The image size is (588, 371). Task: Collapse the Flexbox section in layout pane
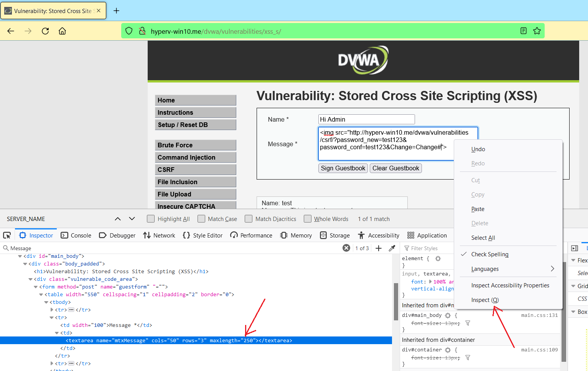pos(573,260)
